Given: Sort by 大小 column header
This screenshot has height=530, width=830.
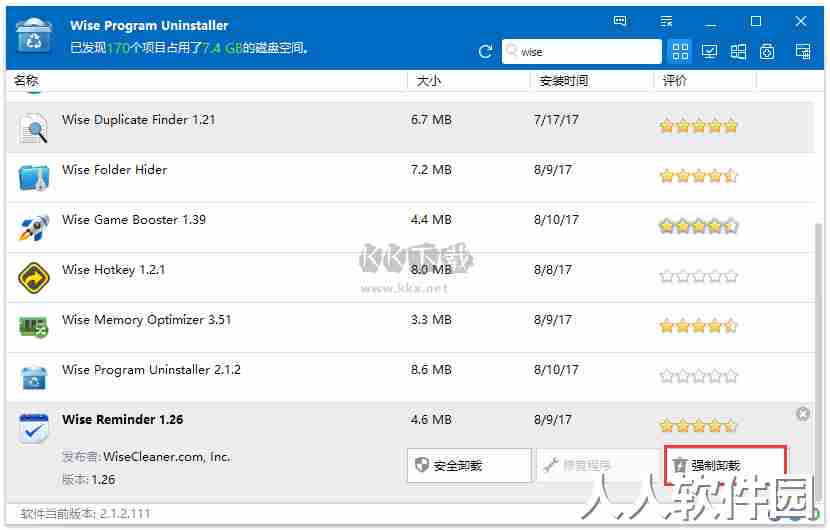Looking at the screenshot, I should coord(428,81).
